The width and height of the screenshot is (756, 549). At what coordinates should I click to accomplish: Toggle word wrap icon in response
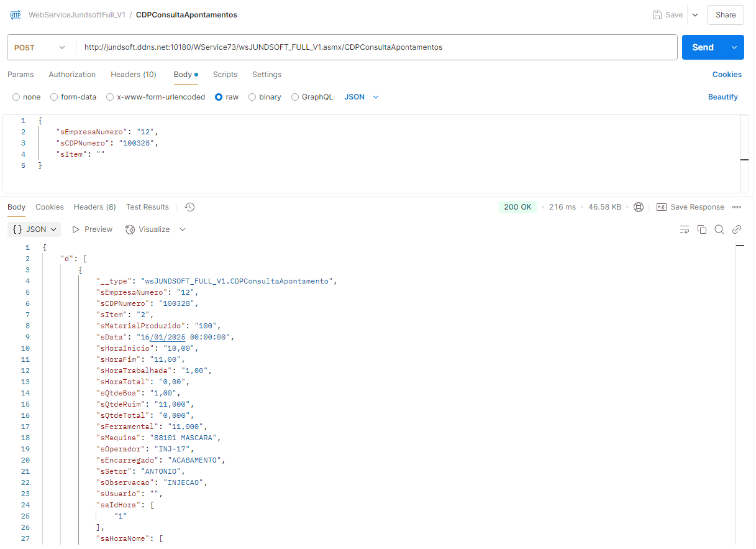pyautogui.click(x=685, y=229)
